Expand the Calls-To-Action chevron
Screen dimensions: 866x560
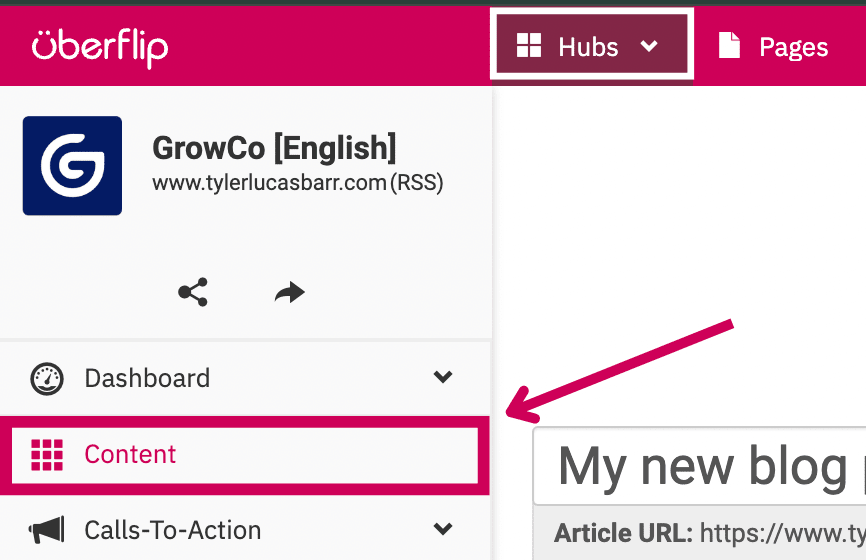tap(443, 529)
